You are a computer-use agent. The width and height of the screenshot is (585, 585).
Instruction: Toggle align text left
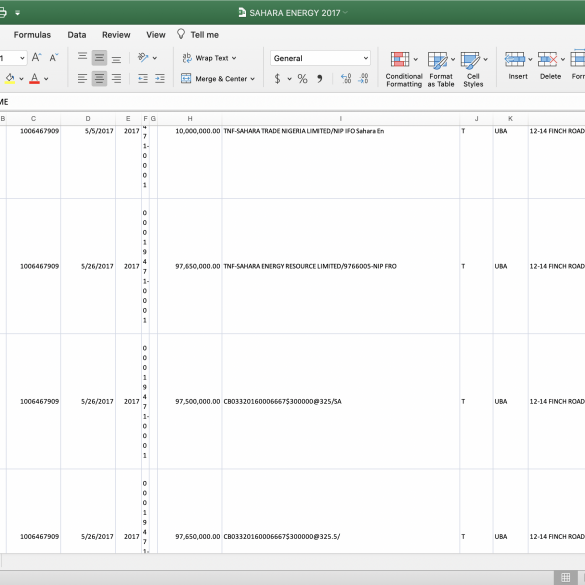82,78
